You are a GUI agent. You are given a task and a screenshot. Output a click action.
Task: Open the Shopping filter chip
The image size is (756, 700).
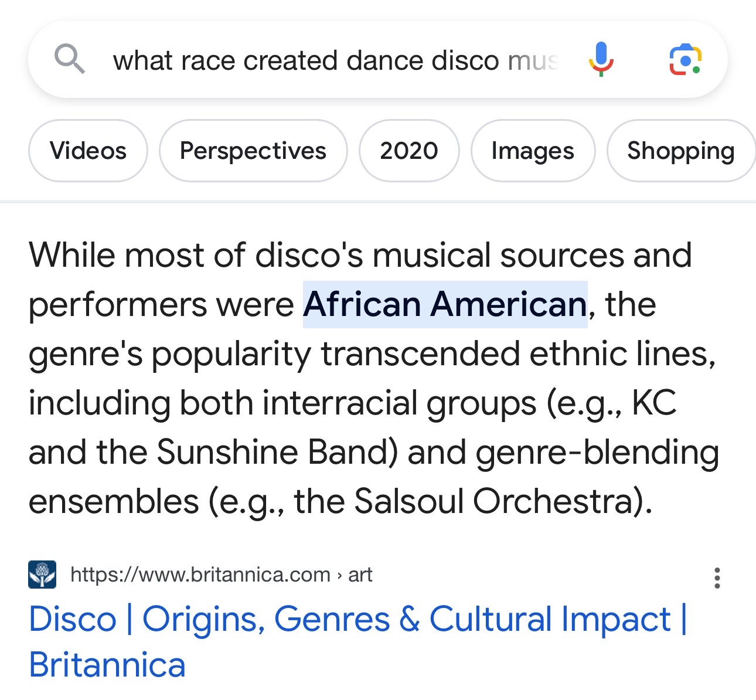[x=681, y=151]
